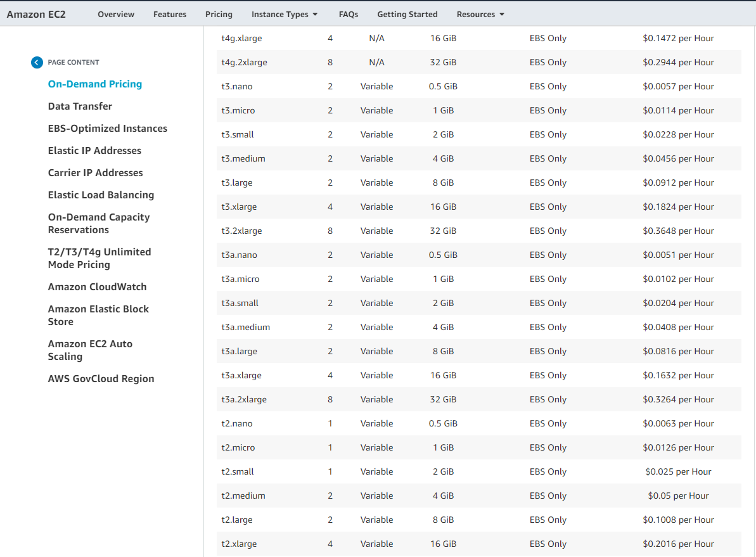Image resolution: width=756 pixels, height=557 pixels.
Task: Select the t3a.nano instance name
Action: point(239,255)
